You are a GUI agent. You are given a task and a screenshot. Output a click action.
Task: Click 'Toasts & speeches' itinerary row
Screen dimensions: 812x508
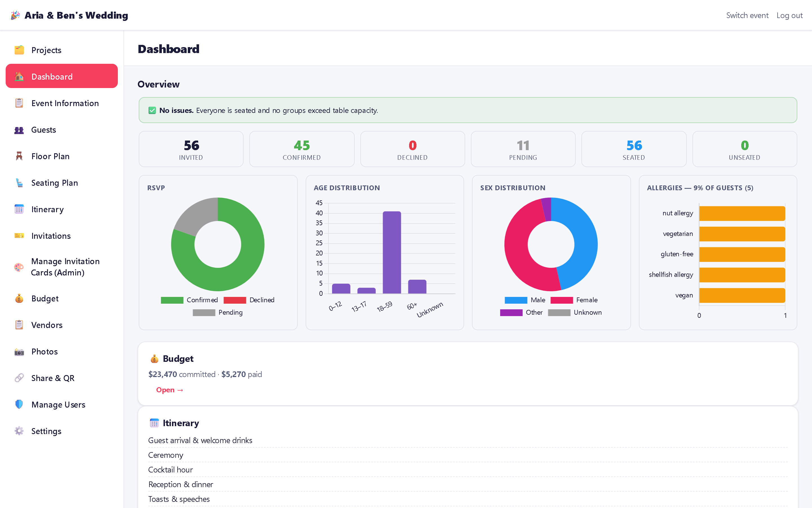point(468,499)
